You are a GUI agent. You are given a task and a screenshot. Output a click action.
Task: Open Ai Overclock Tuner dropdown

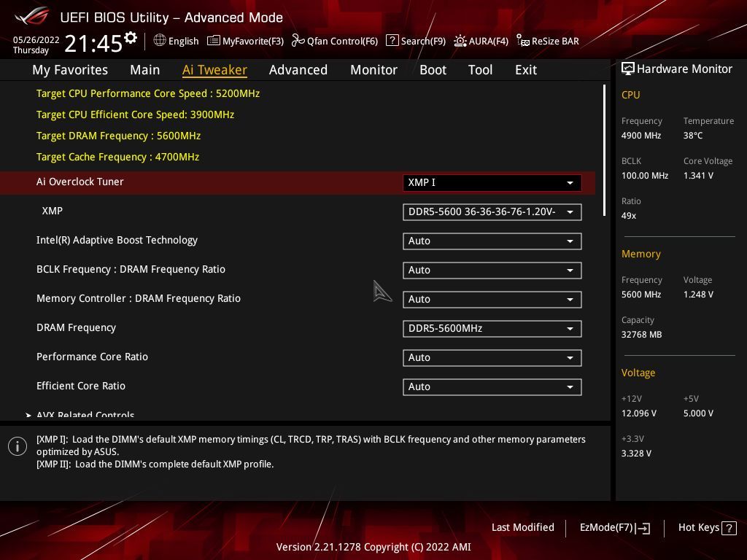tap(492, 183)
